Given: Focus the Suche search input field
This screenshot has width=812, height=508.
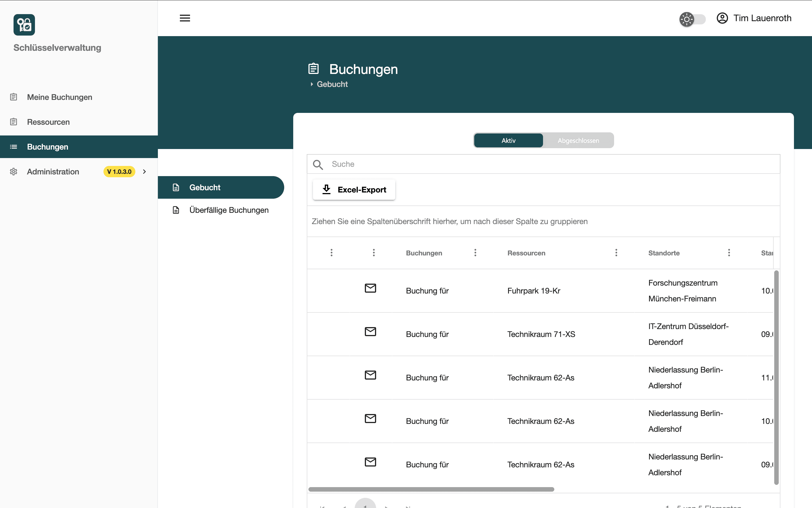Looking at the screenshot, I should [x=544, y=164].
